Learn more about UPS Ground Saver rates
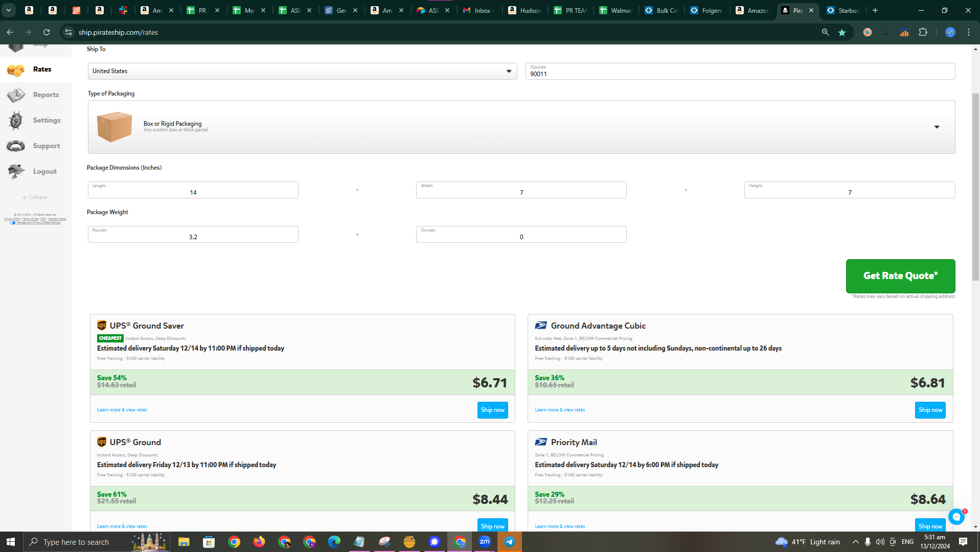 point(122,410)
